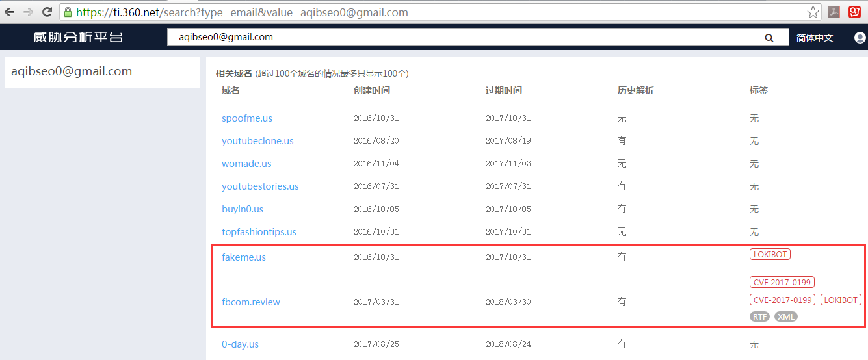Click the gray XML tag
Viewport: 868px width, 360px height.
(785, 317)
